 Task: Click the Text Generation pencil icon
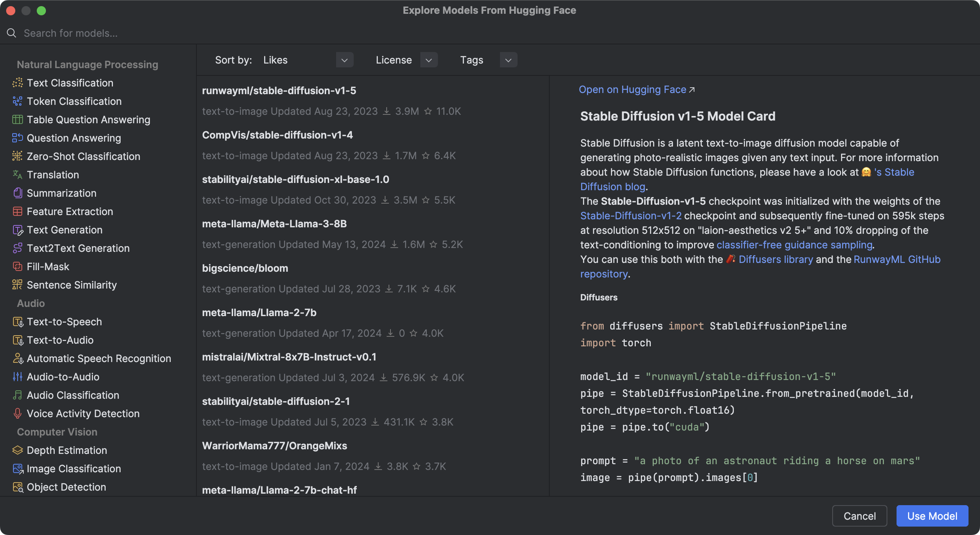coord(18,230)
